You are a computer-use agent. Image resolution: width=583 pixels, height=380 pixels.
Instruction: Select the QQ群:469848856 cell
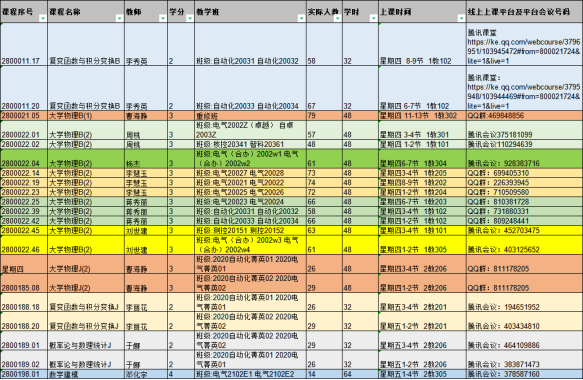click(524, 116)
